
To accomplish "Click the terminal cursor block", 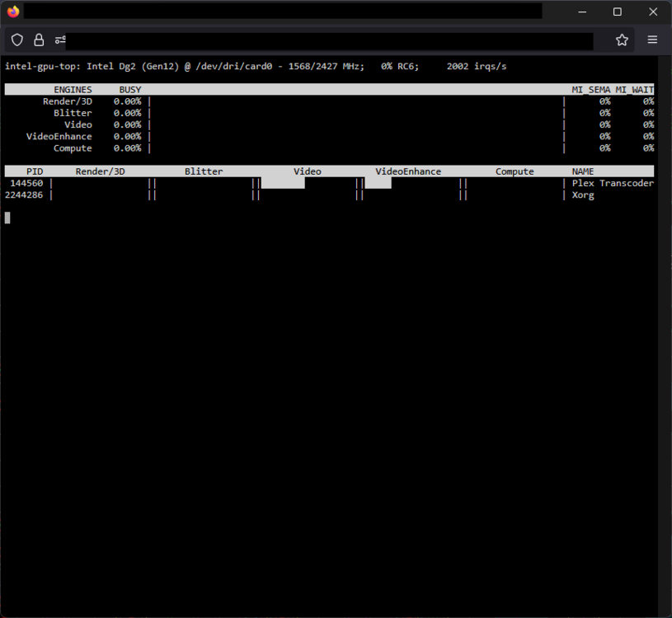I will coord(7,218).
